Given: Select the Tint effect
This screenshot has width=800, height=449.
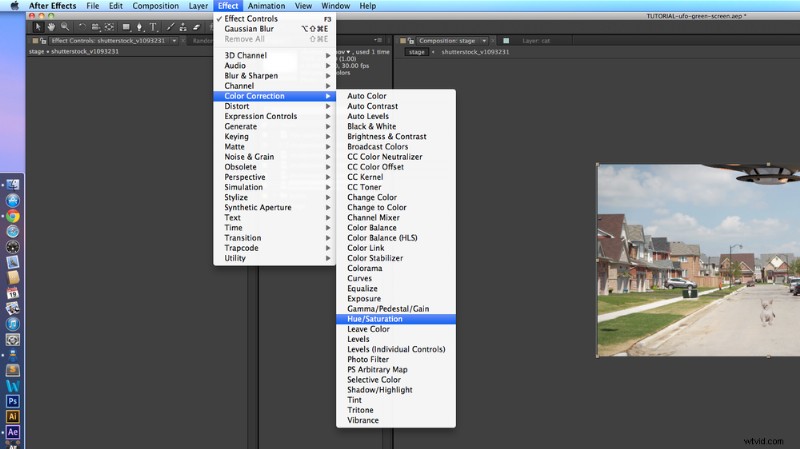Looking at the screenshot, I should (x=396, y=400).
